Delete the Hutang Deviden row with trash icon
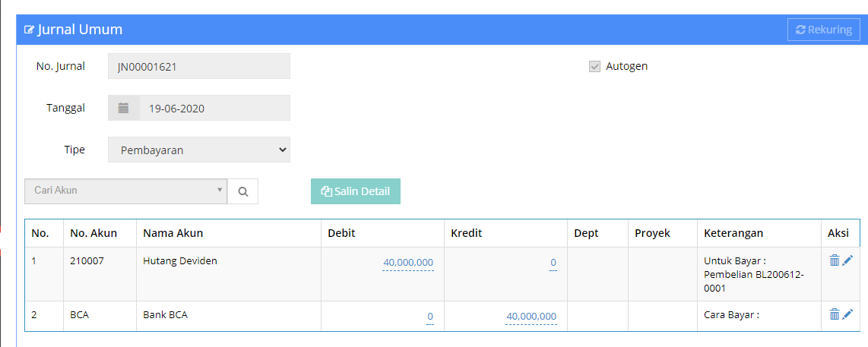 pos(835,260)
